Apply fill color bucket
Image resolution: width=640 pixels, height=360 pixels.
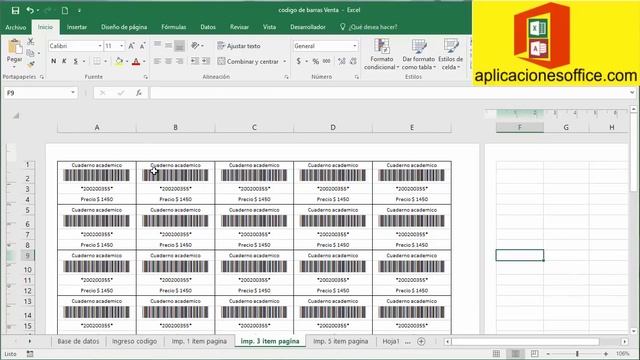tap(119, 61)
